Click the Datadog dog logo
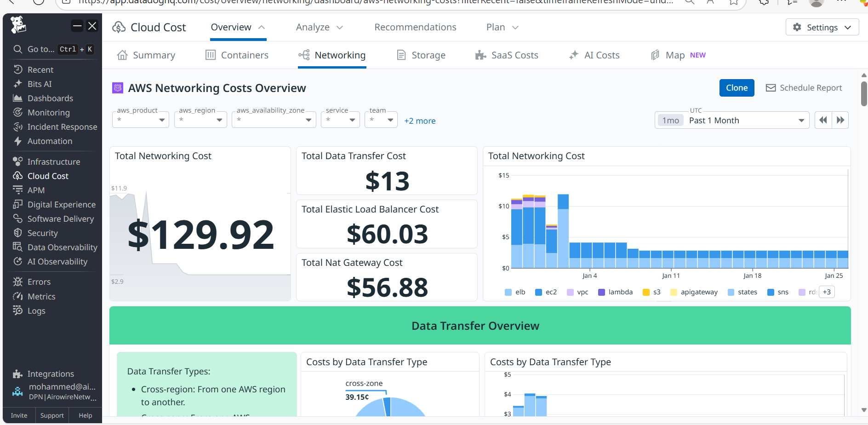This screenshot has width=868, height=425. 18,25
